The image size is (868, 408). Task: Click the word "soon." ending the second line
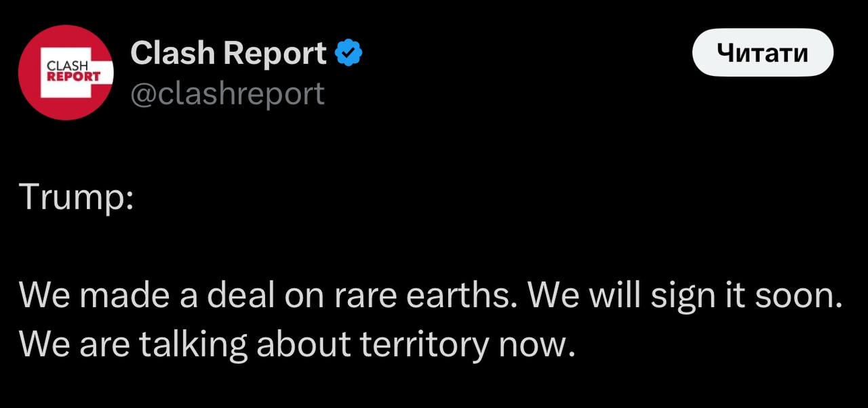[x=802, y=295]
